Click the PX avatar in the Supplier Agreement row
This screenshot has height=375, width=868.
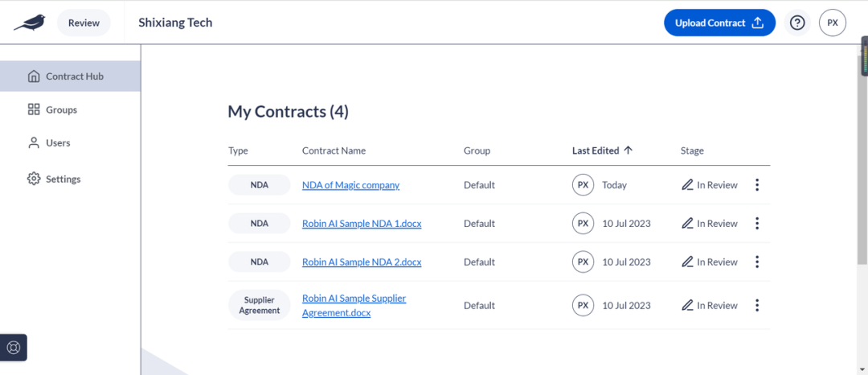point(583,305)
